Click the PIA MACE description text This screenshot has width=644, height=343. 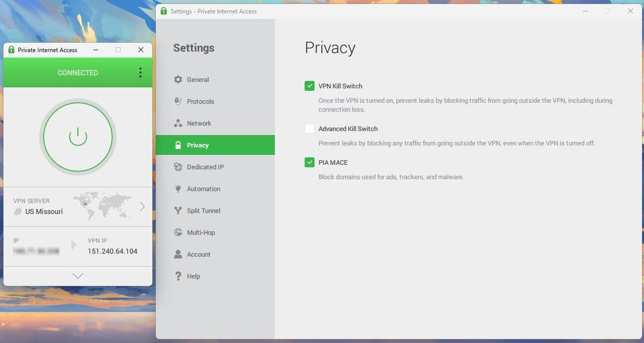point(391,177)
